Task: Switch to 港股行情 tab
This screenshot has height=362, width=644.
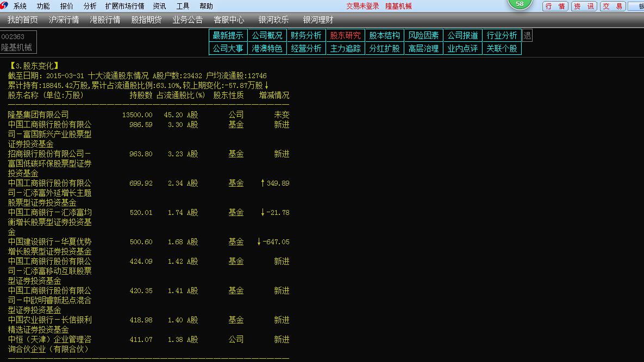Action: tap(105, 20)
